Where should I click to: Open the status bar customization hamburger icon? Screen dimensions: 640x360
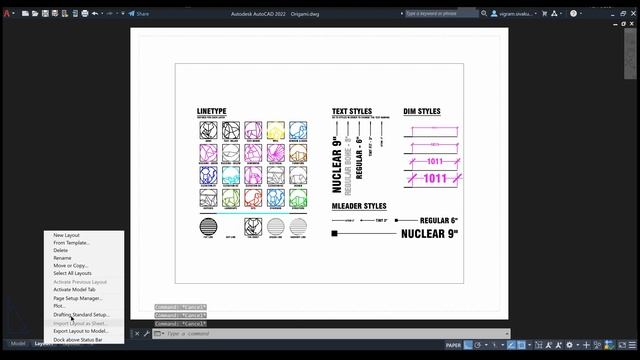[632, 345]
